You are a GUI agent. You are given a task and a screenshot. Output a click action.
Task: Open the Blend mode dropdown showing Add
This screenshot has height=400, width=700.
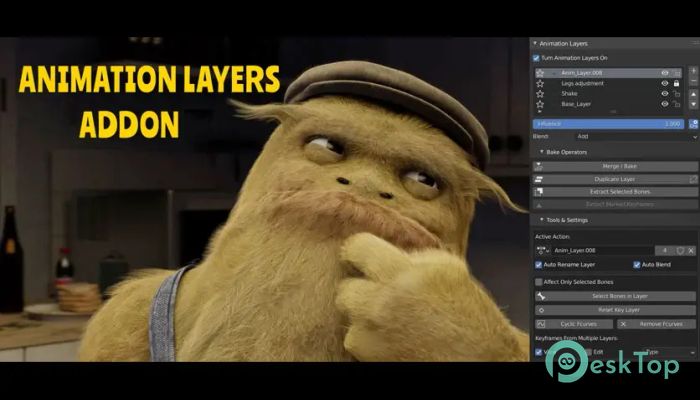(635, 137)
